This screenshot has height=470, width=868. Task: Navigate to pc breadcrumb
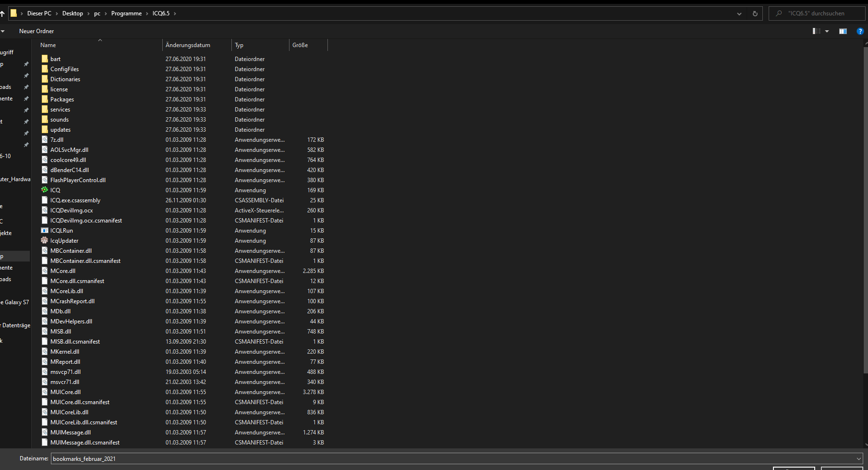(x=97, y=13)
